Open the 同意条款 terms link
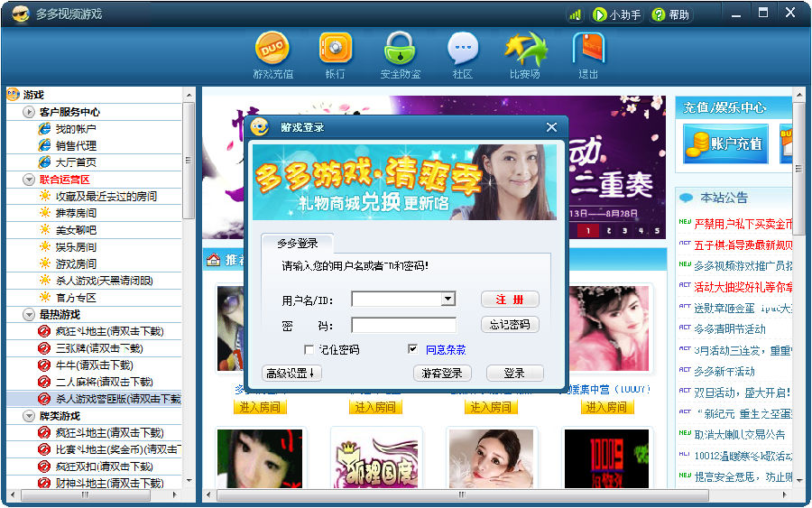812x508 pixels. tap(446, 349)
